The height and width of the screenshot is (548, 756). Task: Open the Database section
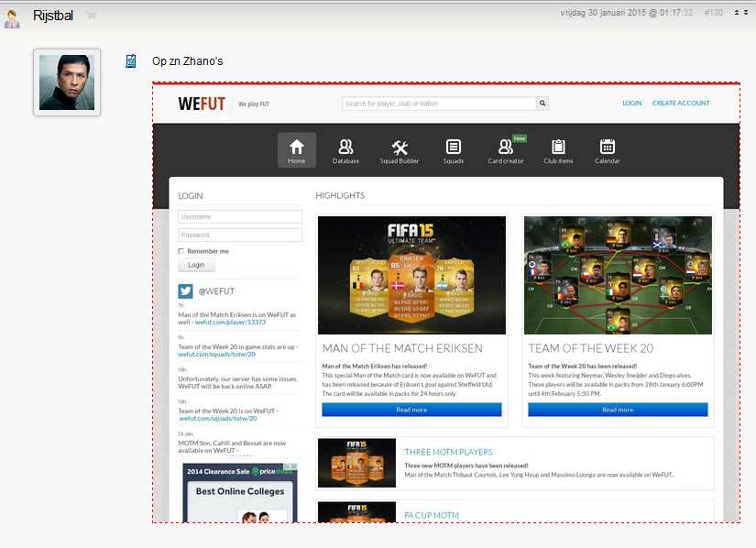(345, 150)
